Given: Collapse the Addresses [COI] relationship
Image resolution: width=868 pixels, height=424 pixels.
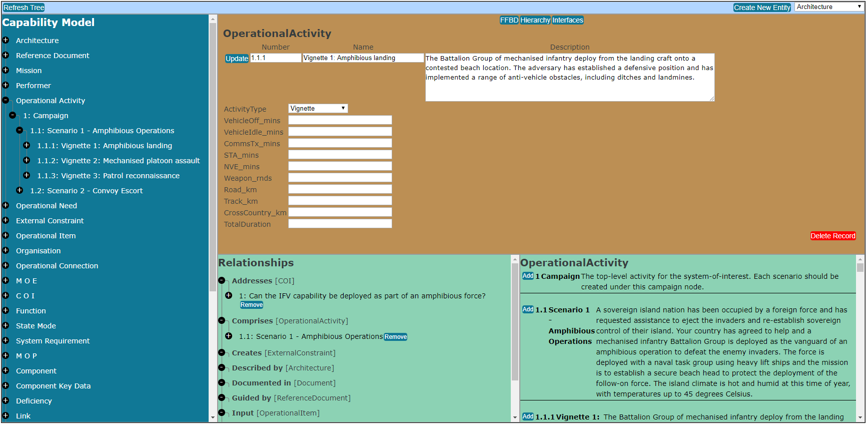Looking at the screenshot, I should [222, 280].
